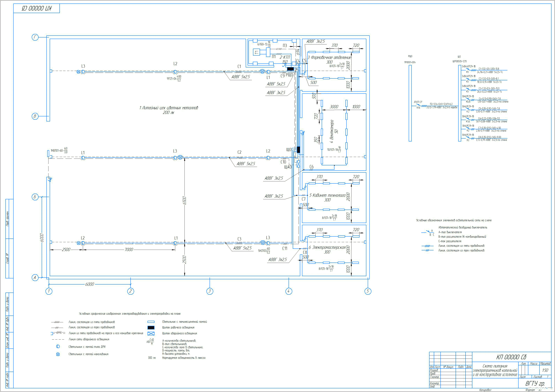
Task: Click the schematic line label starting 'С8-0,35'
Action: 489,137
